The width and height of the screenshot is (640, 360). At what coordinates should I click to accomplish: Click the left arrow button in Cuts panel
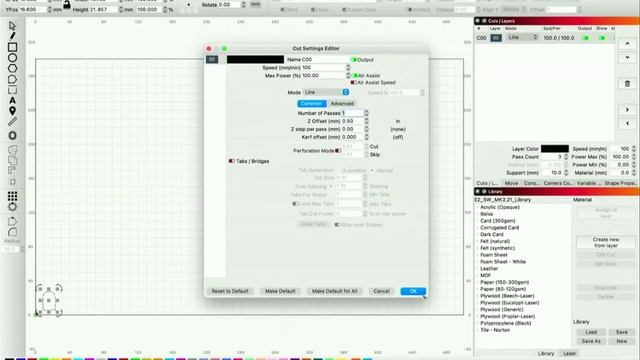(627, 123)
